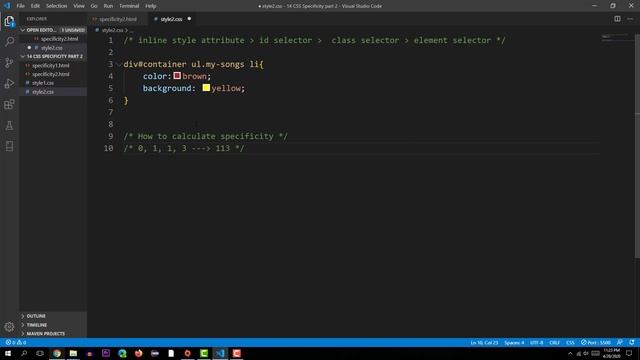The width and height of the screenshot is (640, 360).
Task: Click the unsaved dot on the style2.css tab
Action: (189, 19)
